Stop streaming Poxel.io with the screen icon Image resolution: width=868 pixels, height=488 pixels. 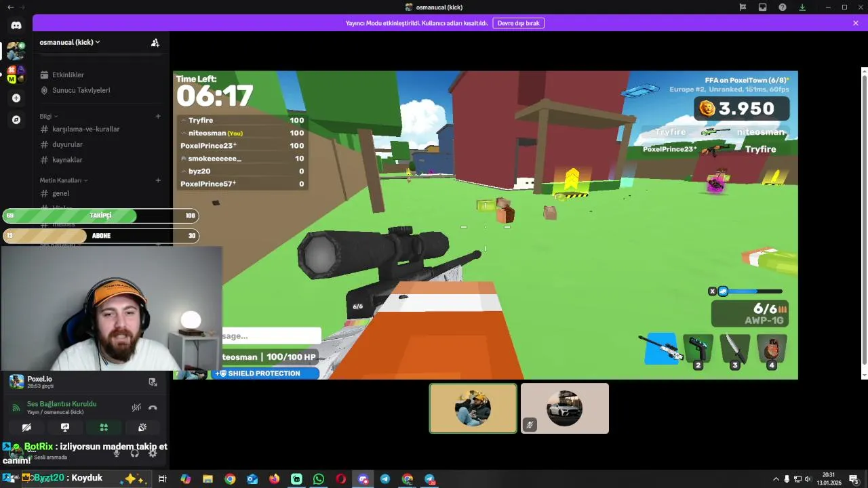pyautogui.click(x=153, y=382)
